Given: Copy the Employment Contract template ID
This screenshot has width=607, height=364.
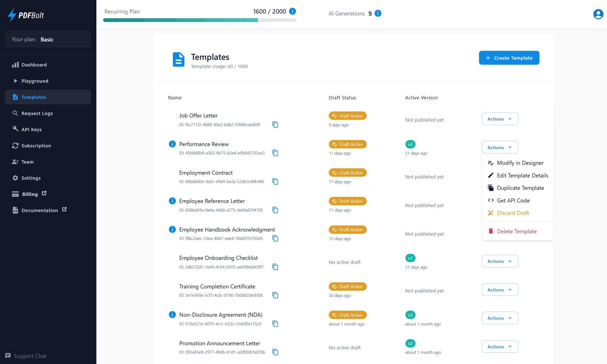Looking at the screenshot, I should tap(275, 181).
